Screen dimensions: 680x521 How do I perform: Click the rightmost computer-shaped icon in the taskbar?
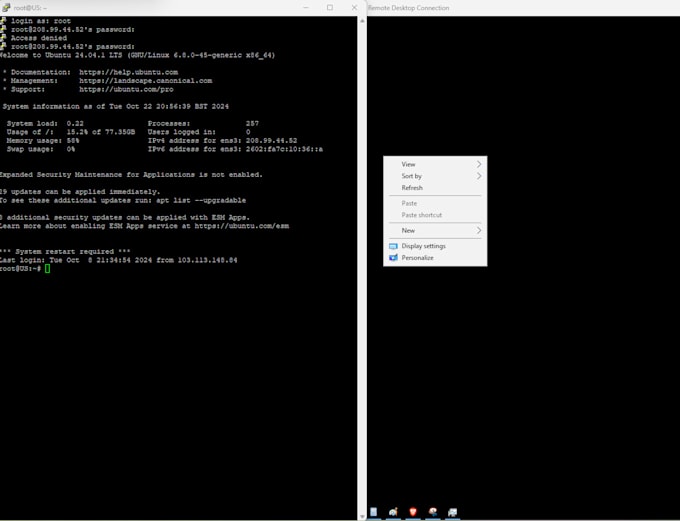coord(452,512)
